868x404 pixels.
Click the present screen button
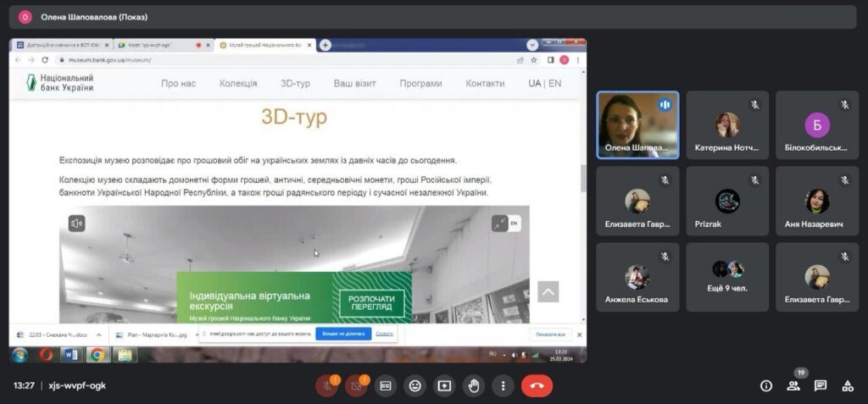[x=444, y=386]
